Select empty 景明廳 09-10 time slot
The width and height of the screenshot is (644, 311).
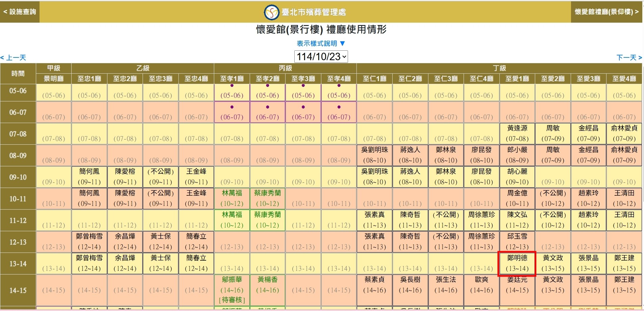pyautogui.click(x=53, y=177)
